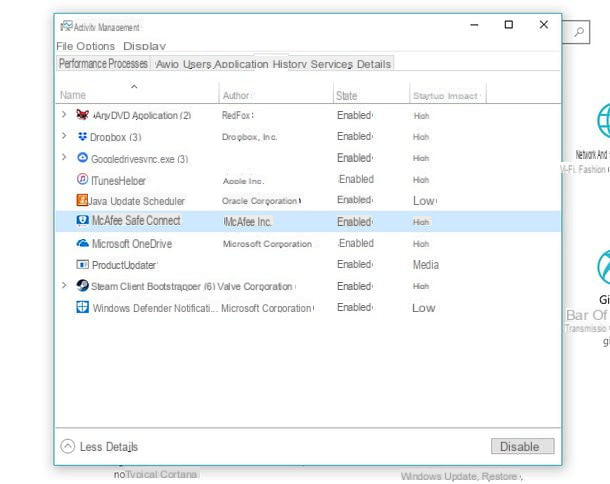The width and height of the screenshot is (610, 484).
Task: Collapse view with Less Details arrow
Action: click(x=68, y=446)
